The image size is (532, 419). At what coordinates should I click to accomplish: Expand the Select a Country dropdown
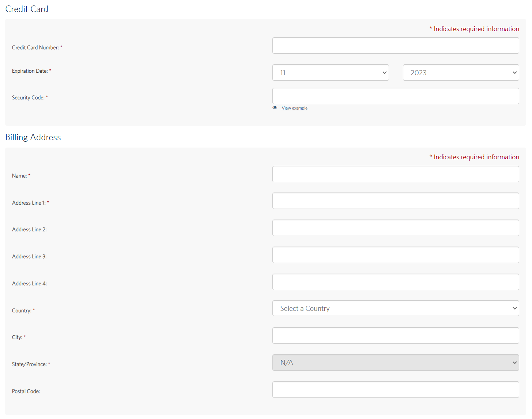pyautogui.click(x=395, y=308)
